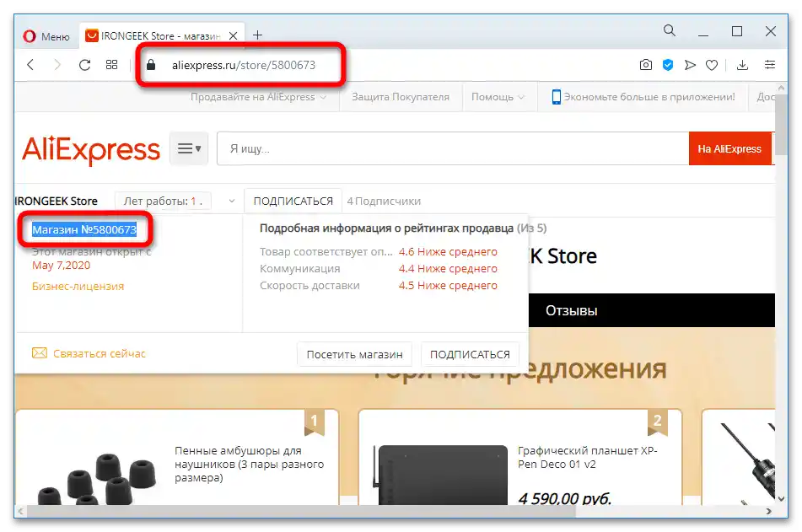
Task: Click the 4.4 Ниже среднего communication rating
Action: [x=448, y=269]
